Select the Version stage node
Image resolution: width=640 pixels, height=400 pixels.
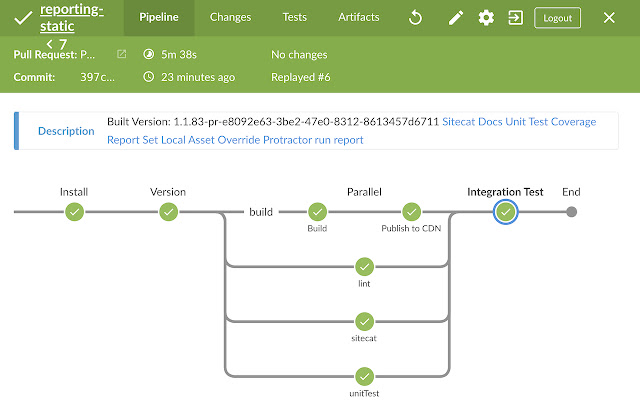point(168,212)
